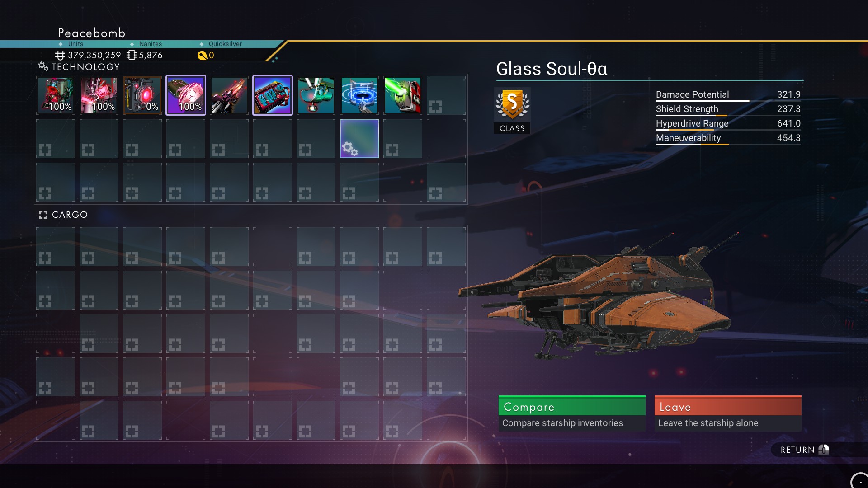Click the gold S Class badge
This screenshot has width=868, height=488.
(512, 110)
